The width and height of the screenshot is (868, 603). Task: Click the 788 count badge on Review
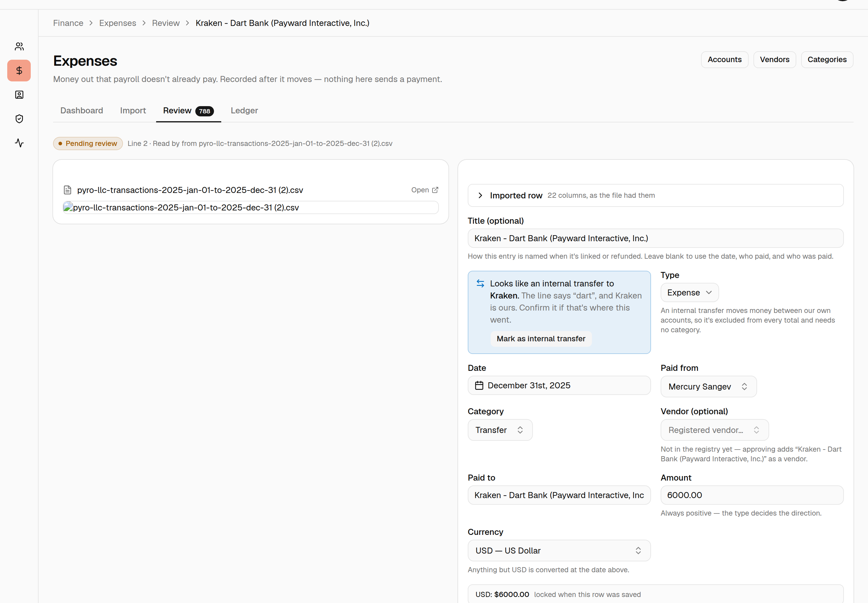pos(205,111)
